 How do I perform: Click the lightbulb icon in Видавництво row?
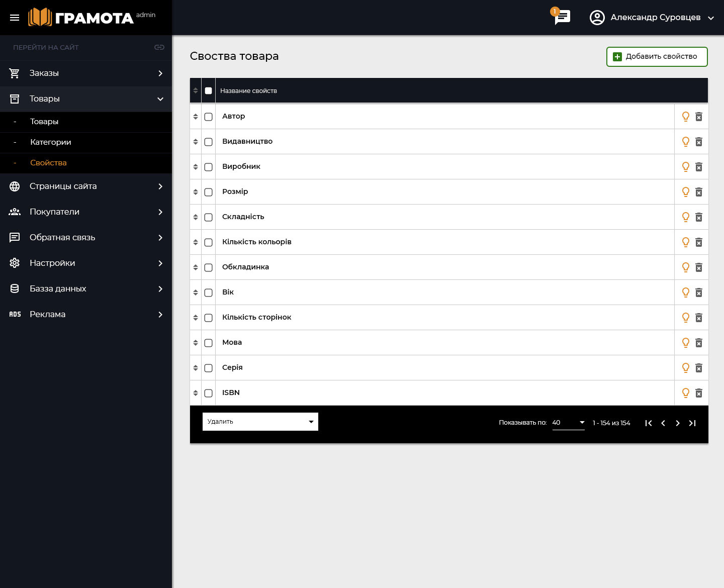[685, 142]
